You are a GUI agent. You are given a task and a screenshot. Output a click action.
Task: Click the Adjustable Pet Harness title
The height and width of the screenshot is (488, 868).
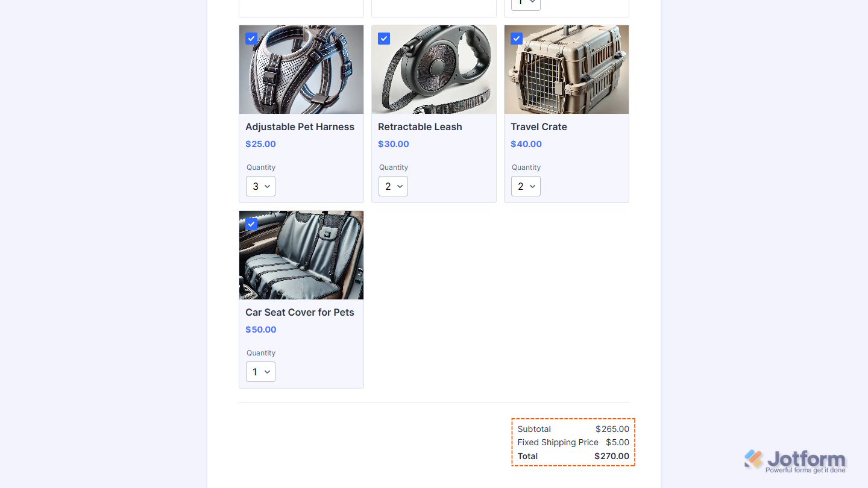[x=300, y=127]
